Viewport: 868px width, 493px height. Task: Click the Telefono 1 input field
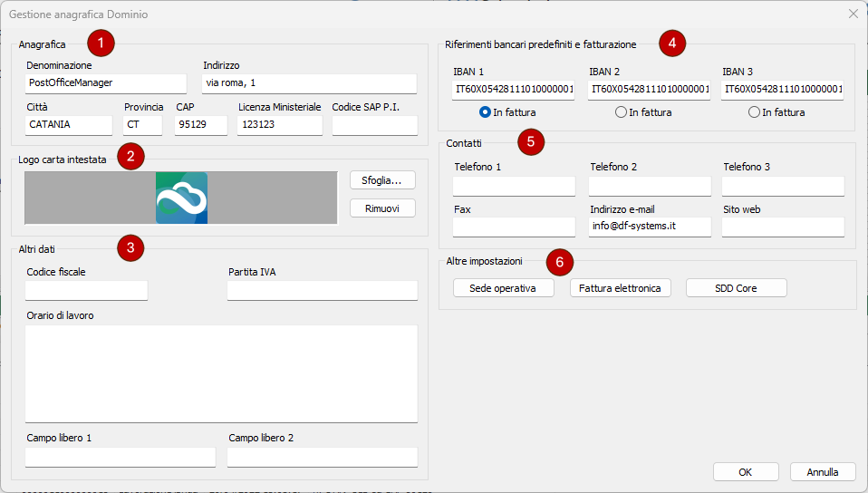(x=514, y=186)
